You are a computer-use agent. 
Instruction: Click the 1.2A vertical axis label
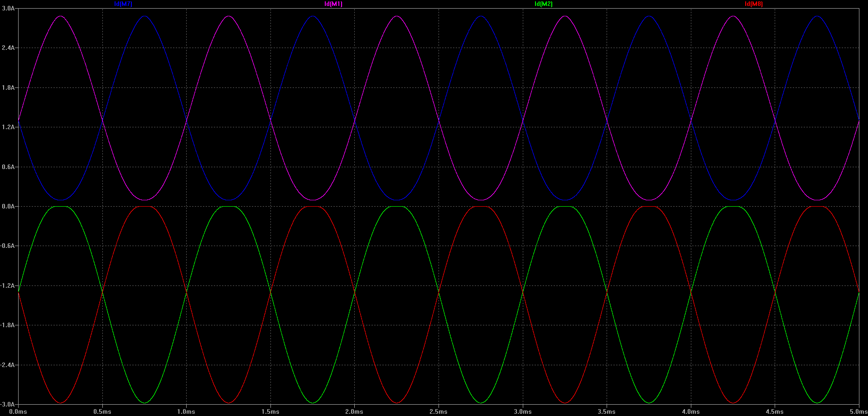tap(8, 127)
